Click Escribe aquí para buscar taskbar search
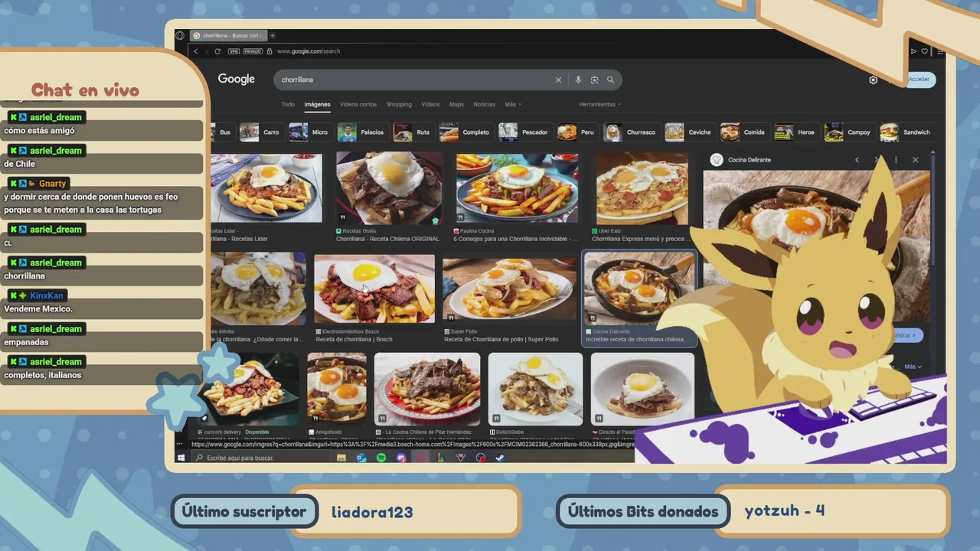This screenshot has width=980, height=551. (x=260, y=458)
